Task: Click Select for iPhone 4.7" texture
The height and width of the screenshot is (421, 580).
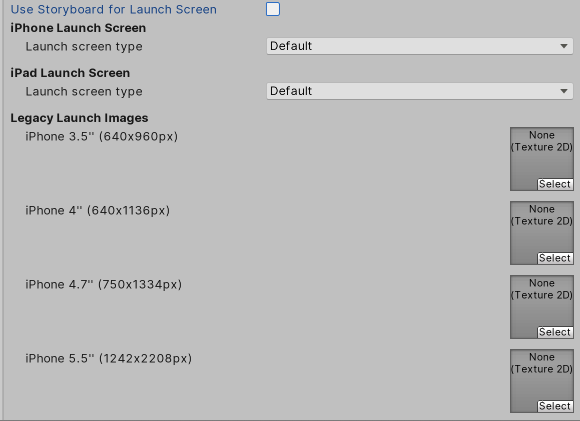Action: (554, 332)
